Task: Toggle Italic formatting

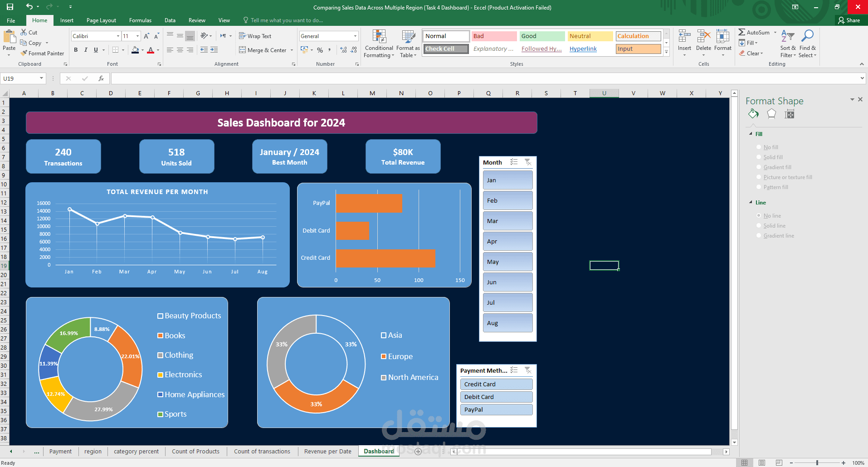Action: [86, 50]
